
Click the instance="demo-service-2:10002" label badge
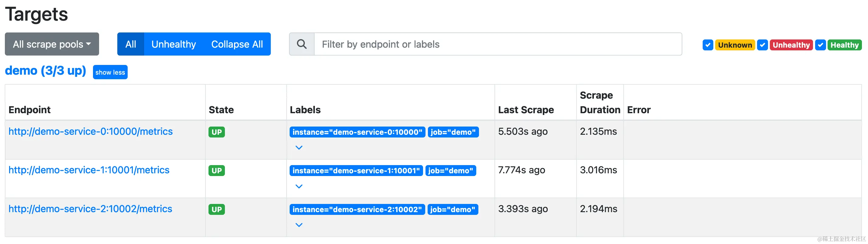coord(357,209)
